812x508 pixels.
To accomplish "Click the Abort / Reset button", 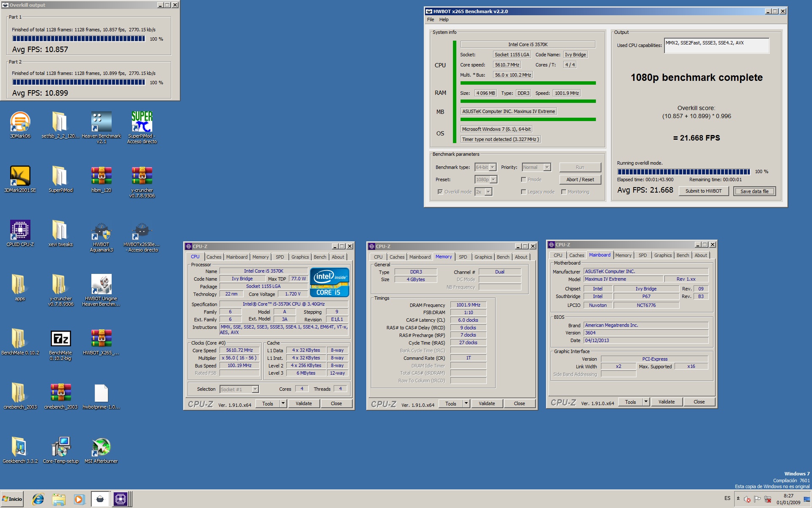I will click(580, 179).
